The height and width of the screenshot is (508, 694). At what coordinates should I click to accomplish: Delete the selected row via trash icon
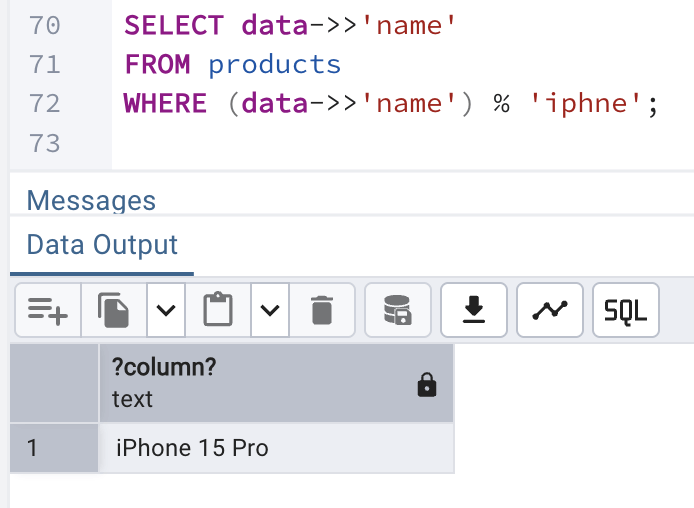321,311
